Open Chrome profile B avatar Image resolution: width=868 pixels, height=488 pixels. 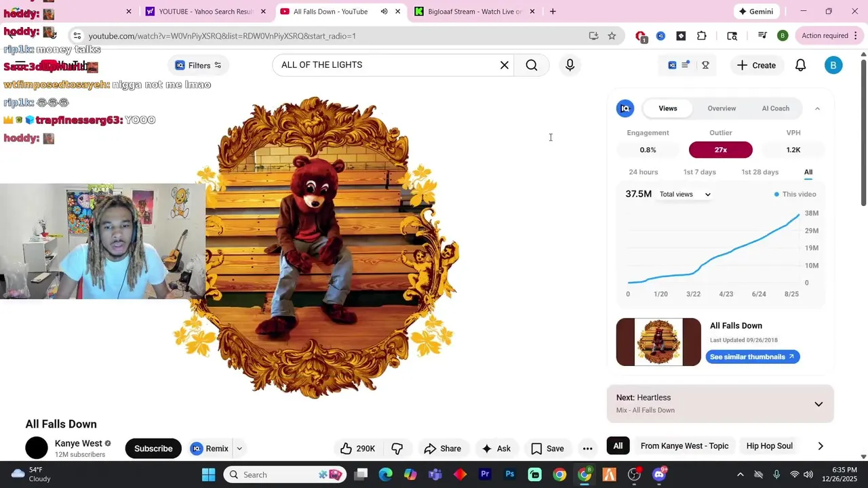(x=783, y=36)
